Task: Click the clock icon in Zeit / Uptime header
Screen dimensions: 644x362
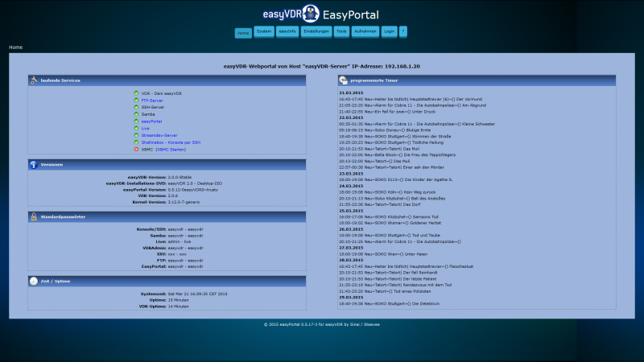Action: tap(34, 281)
